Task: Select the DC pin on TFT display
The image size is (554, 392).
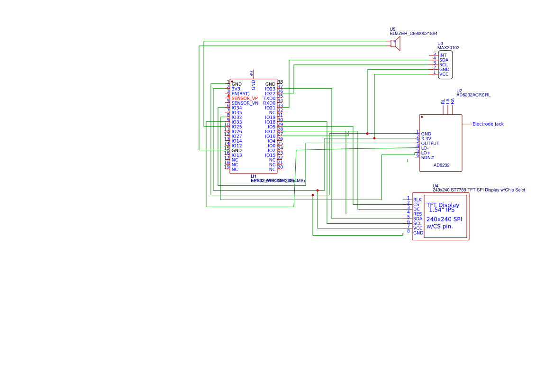Action: click(417, 209)
